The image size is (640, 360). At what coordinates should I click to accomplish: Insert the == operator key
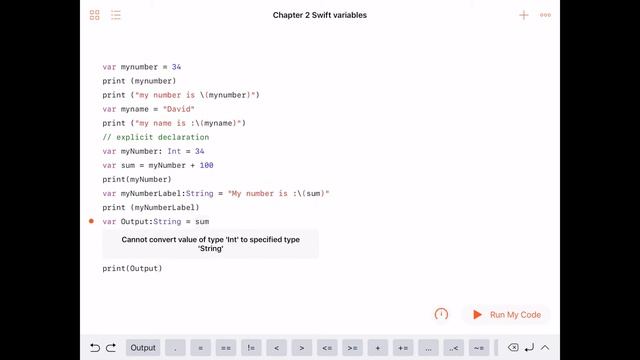pos(226,348)
